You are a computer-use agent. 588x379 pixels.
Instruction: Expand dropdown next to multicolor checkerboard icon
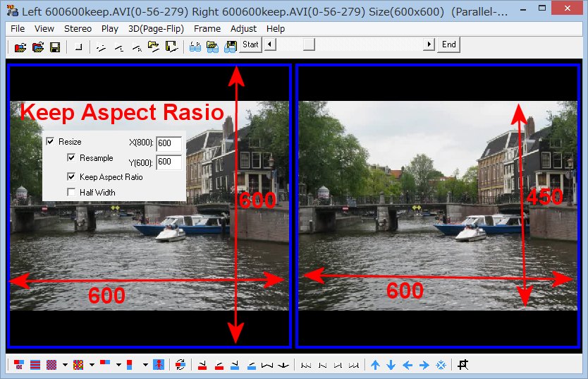[92, 364]
